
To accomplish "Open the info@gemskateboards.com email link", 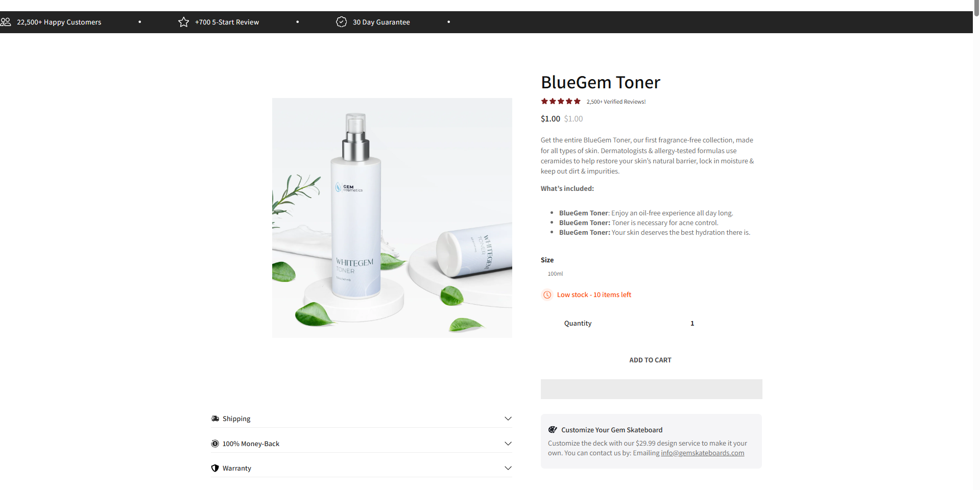I will pyautogui.click(x=702, y=453).
